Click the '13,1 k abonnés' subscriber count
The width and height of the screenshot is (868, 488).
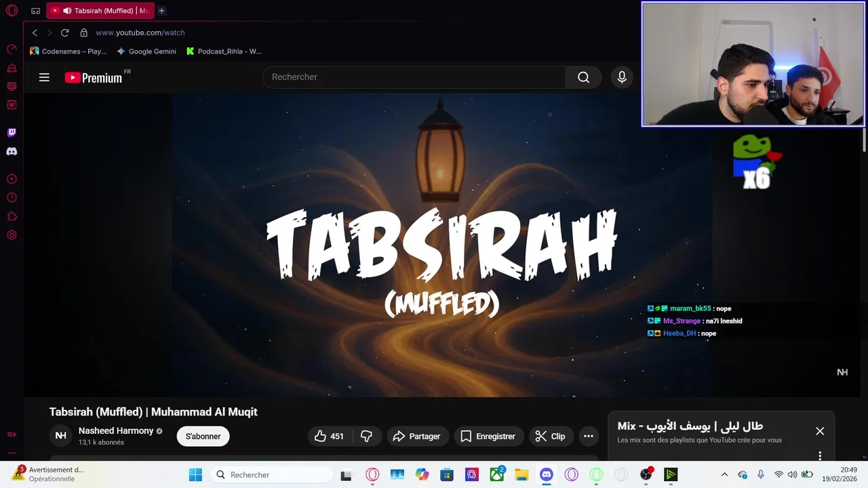coord(101,443)
